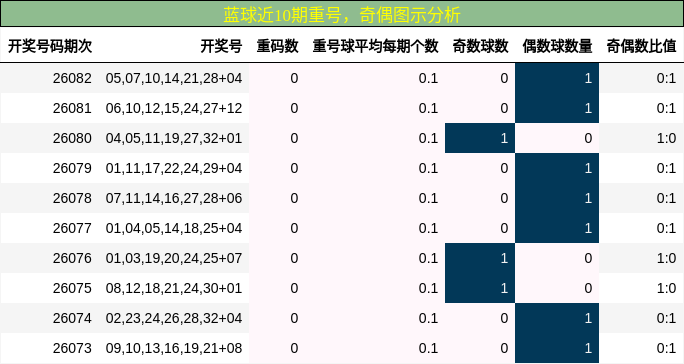Viewport: 684px width, 364px height.
Task: Click highlighted even-ball cell in row 26082
Action: tap(557, 78)
